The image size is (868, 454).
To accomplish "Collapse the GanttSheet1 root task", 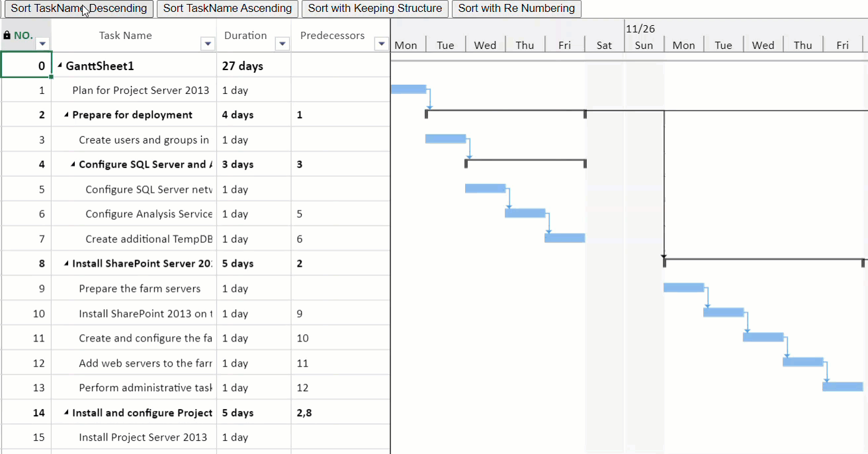I will pos(60,66).
